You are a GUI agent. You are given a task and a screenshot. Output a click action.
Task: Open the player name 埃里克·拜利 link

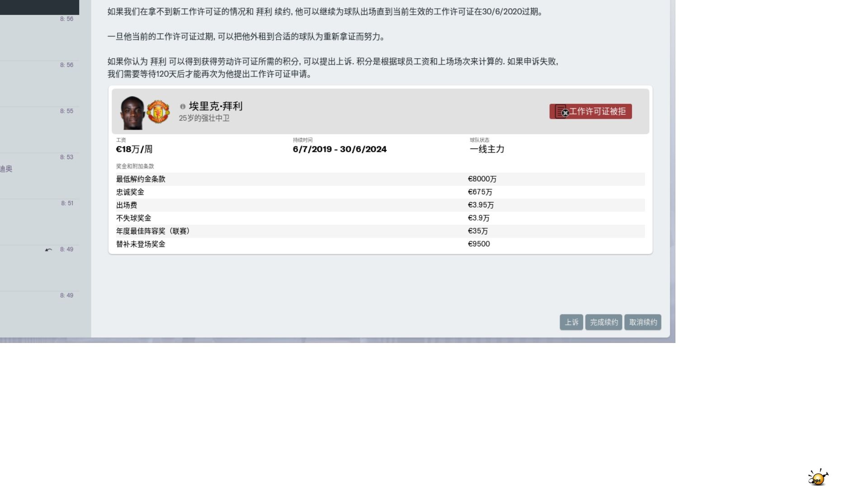pos(216,106)
